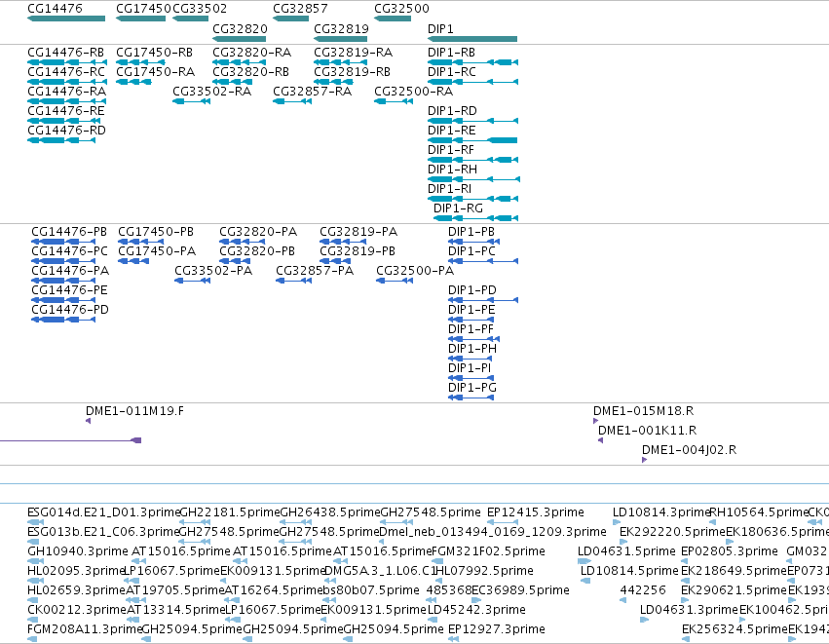Open EST GH10940.3prime label

point(78,551)
